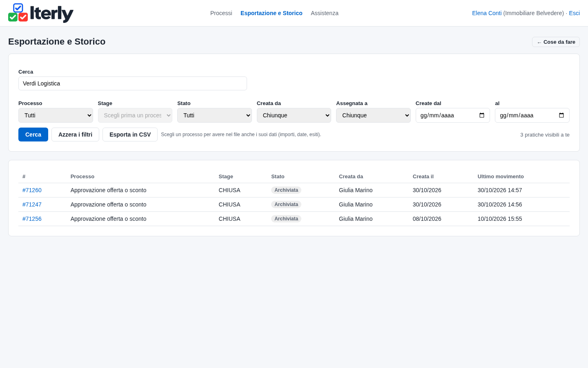Open calendar picker for Create dal date
Screen dimensions: 588x368
[x=482, y=115]
